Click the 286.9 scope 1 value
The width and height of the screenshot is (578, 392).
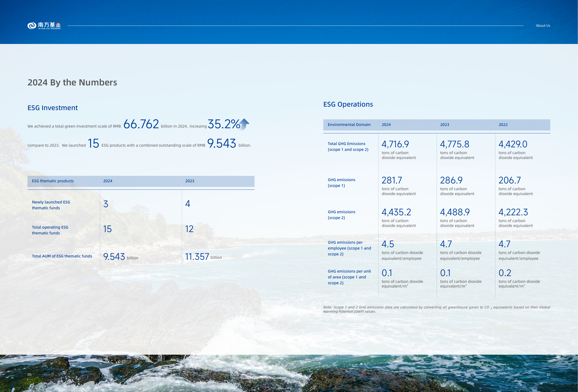coord(451,180)
